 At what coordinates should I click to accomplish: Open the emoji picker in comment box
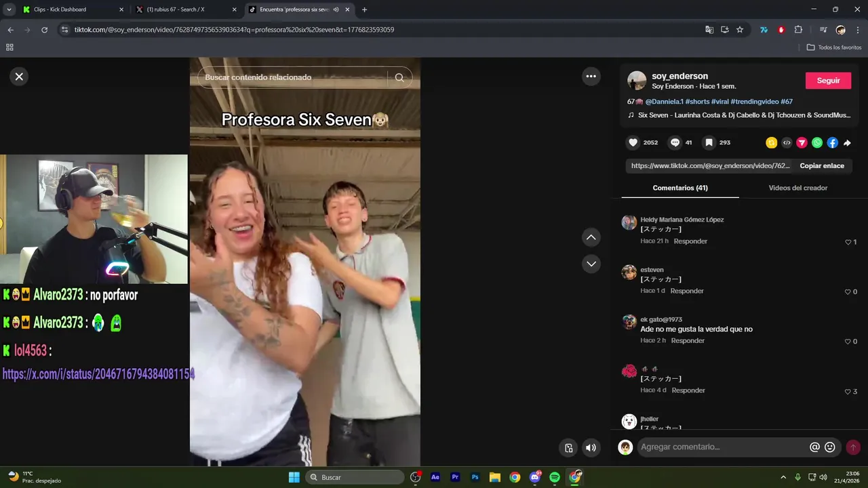click(x=830, y=447)
